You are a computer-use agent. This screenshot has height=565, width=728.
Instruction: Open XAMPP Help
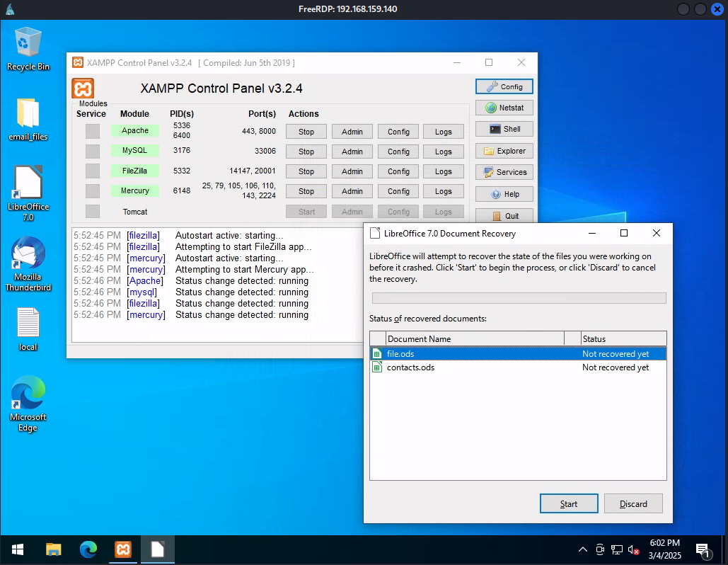coord(504,194)
